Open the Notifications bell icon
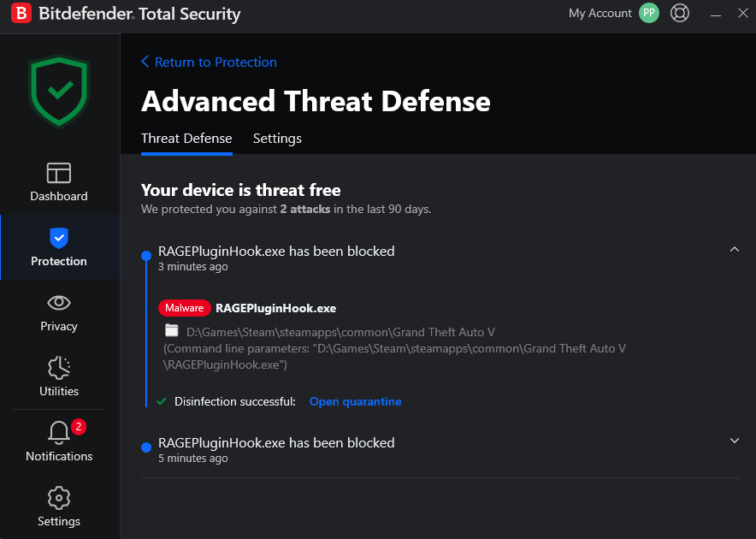 click(x=59, y=433)
